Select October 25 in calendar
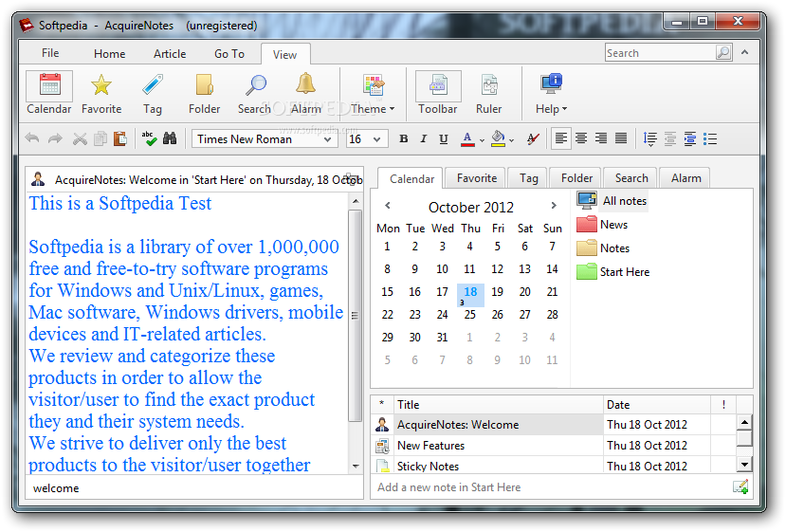The width and height of the screenshot is (786, 532). click(469, 315)
